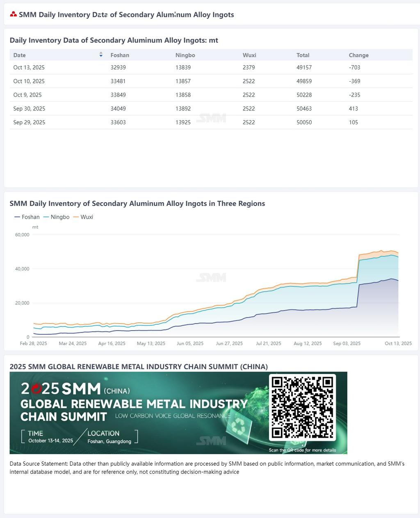Select the Sep 30, 2025 date cell
The width and height of the screenshot is (420, 518).
pyautogui.click(x=29, y=109)
